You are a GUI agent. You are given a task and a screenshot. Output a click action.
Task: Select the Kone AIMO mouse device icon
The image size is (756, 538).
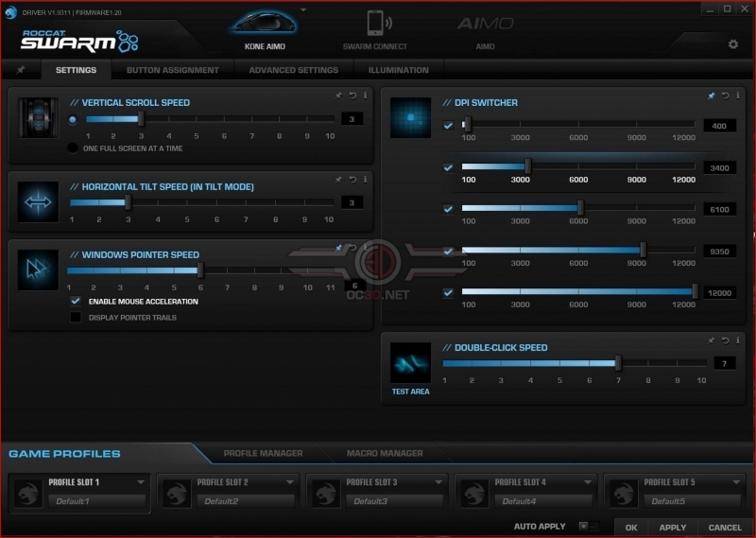pyautogui.click(x=265, y=22)
